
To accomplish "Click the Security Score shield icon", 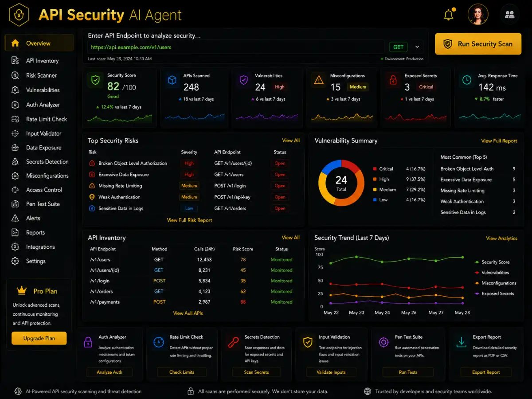I will point(95,81).
